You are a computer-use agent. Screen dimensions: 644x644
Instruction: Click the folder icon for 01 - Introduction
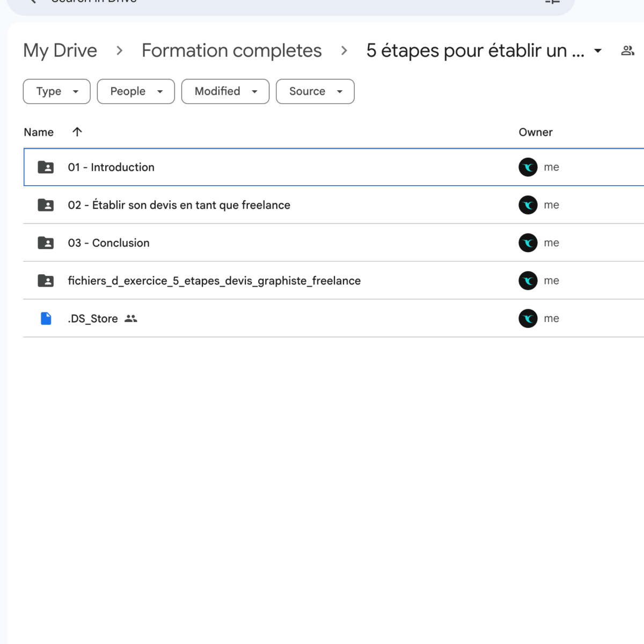46,167
